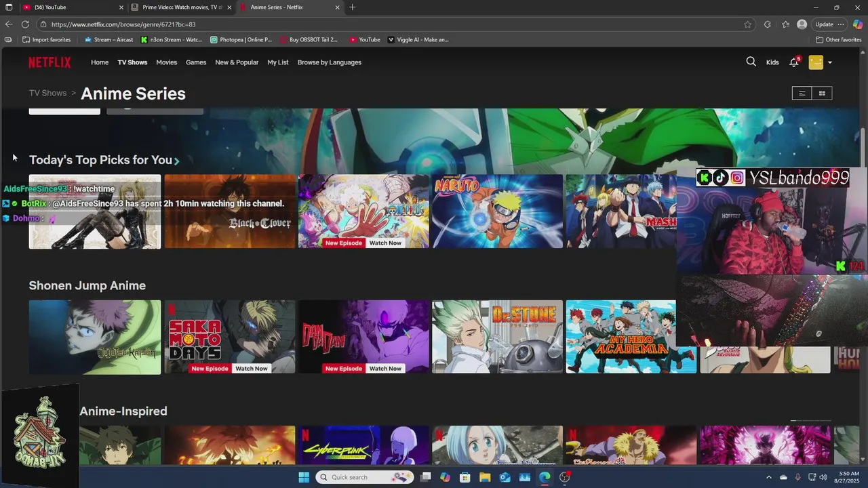Open Movies in Netflix nav
This screenshot has height=488, width=868.
click(x=166, y=62)
